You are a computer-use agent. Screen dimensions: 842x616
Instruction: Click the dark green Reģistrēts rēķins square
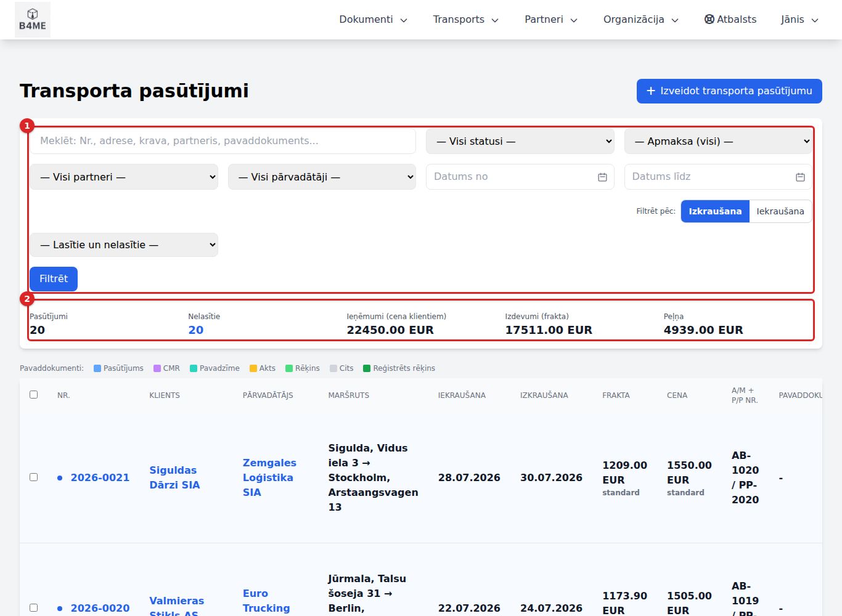click(x=367, y=368)
